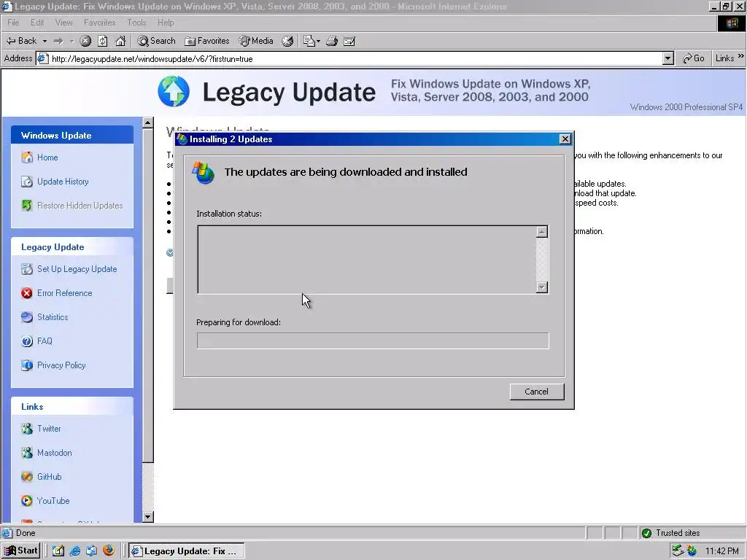Open the Tools menu
Screen dimensions: 747x560
[x=136, y=23]
